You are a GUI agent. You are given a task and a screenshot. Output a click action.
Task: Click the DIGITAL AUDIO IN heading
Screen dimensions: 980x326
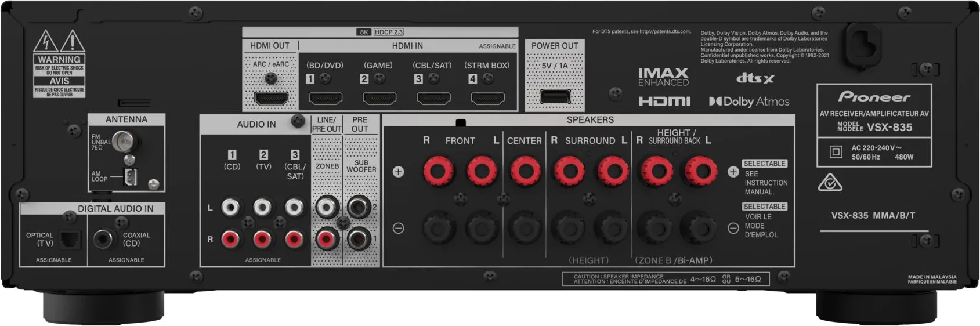(x=115, y=208)
